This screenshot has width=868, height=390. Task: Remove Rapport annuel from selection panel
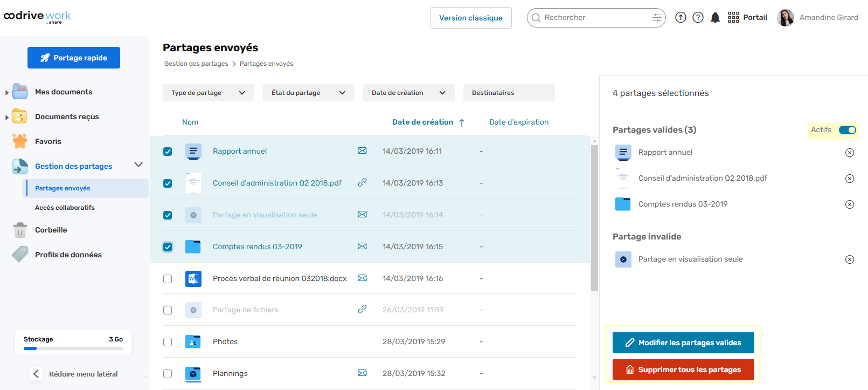tap(849, 153)
